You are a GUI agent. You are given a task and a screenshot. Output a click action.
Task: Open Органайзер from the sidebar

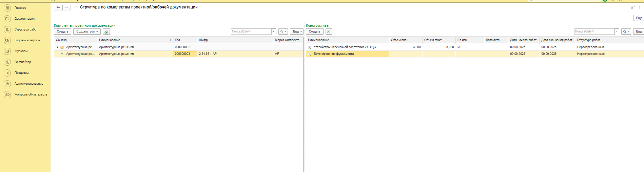(22, 62)
